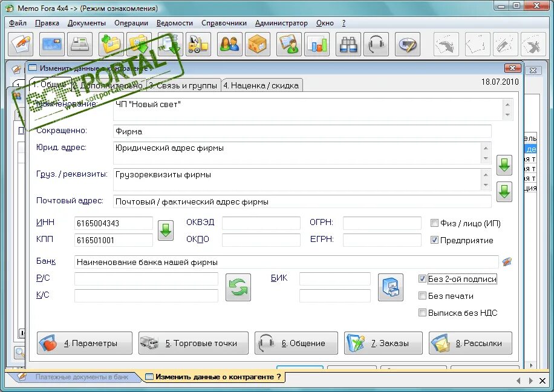Switch to 4. Наценка / скидка tab
The width and height of the screenshot is (554, 392).
coord(261,85)
